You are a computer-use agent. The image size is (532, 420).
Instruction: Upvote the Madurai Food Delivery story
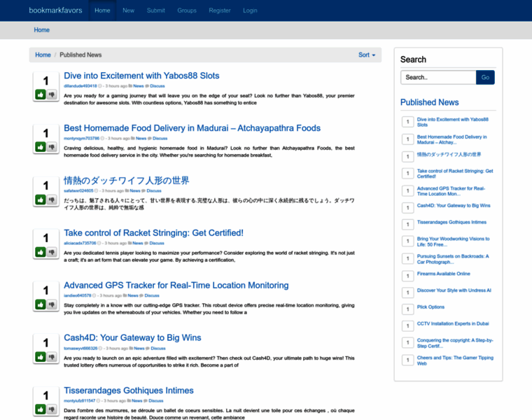41,147
